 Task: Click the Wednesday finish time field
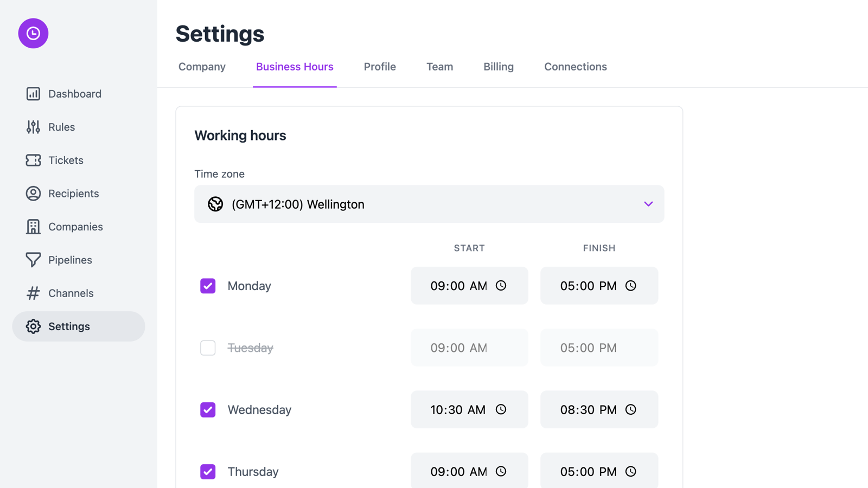599,410
